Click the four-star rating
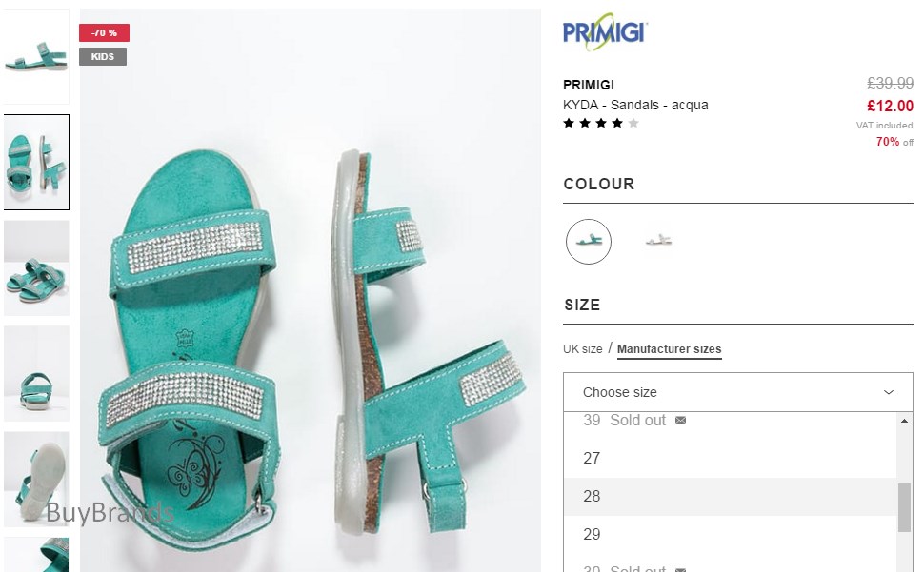924x572 pixels. (x=601, y=123)
